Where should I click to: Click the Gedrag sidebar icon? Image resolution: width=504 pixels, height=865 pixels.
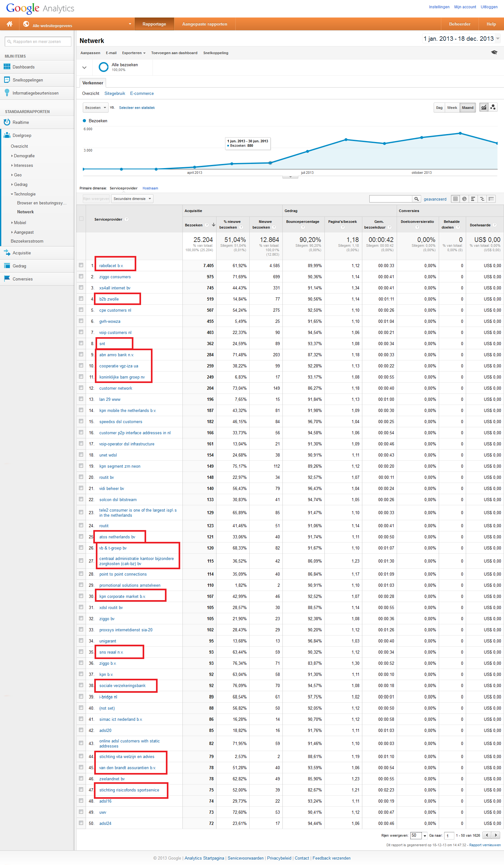point(7,266)
